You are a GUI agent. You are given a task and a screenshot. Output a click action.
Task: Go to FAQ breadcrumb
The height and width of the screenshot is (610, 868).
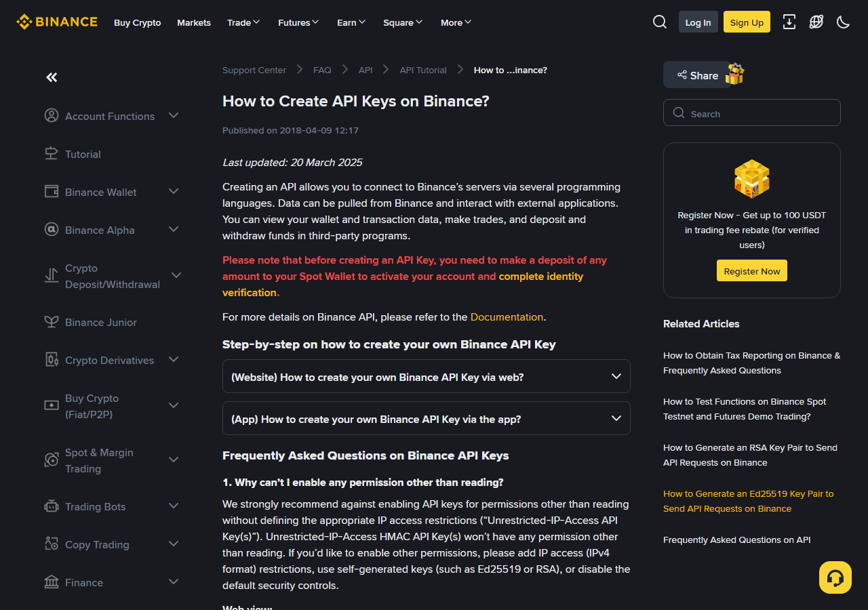(322, 70)
